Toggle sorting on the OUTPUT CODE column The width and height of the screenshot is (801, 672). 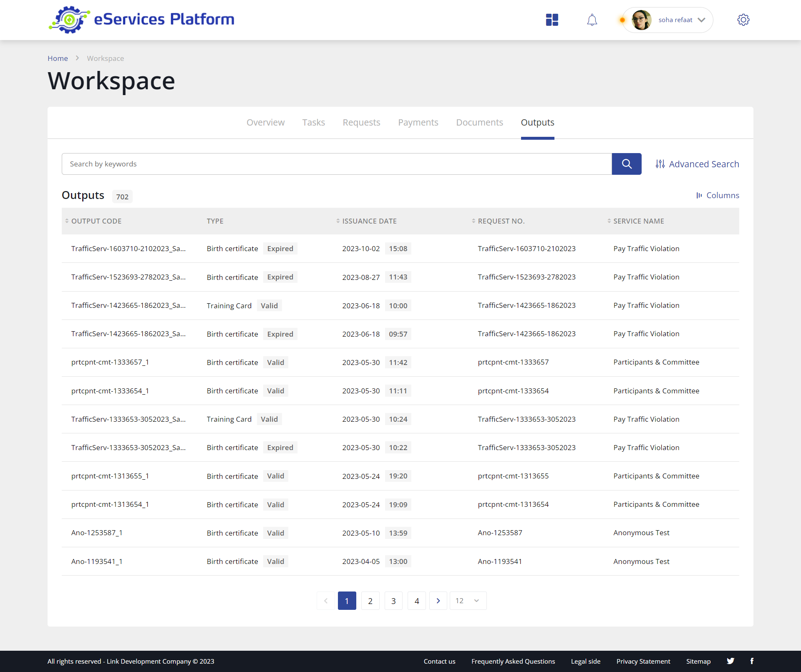point(67,221)
